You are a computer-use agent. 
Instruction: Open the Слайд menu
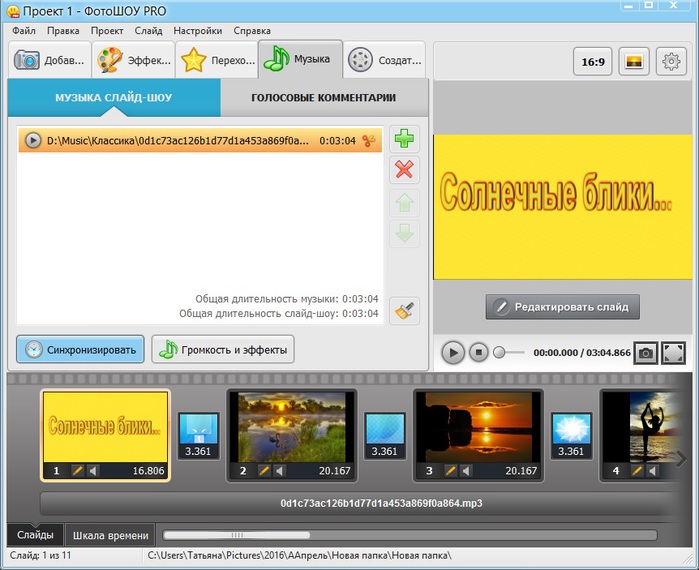(x=148, y=31)
